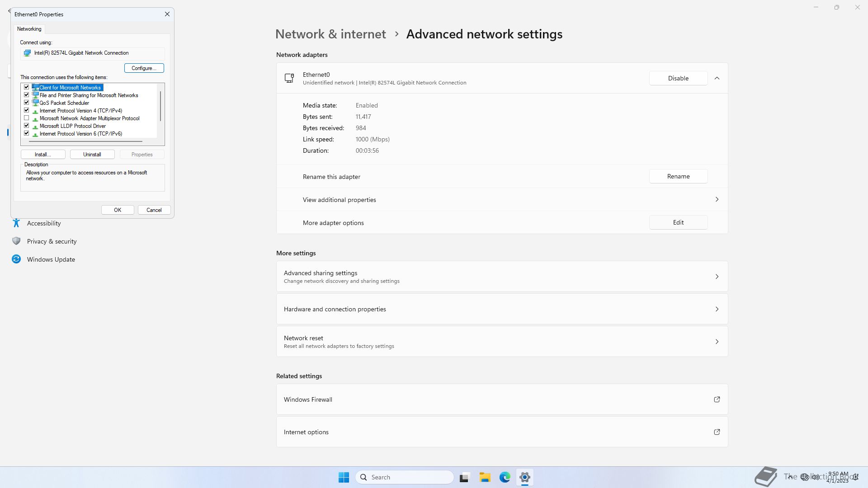Image resolution: width=868 pixels, height=488 pixels.
Task: Open Advanced sharing settings chevron
Action: coord(717,277)
